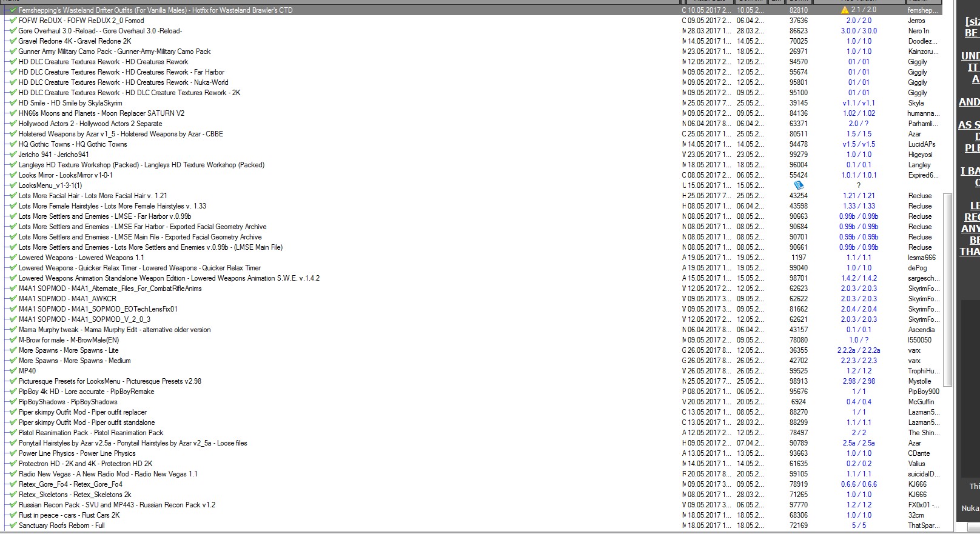Screen dimensions: 980x534
Task: Select More Spawns - Lite mod
Action: pos(69,350)
